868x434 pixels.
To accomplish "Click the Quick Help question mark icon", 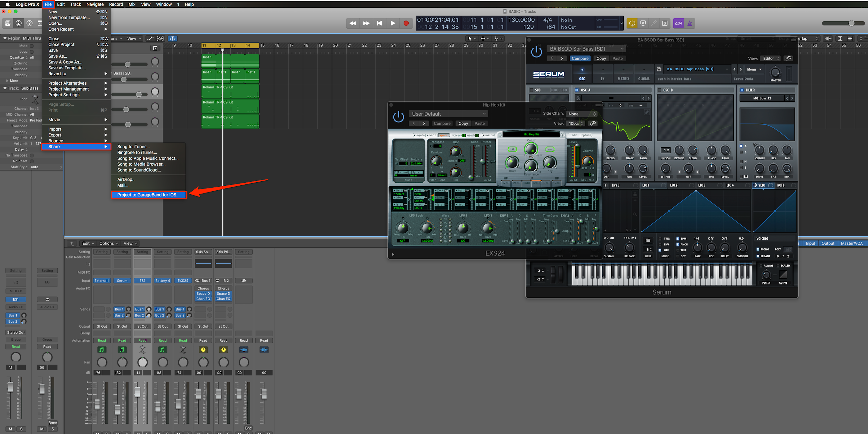I will click(x=30, y=23).
